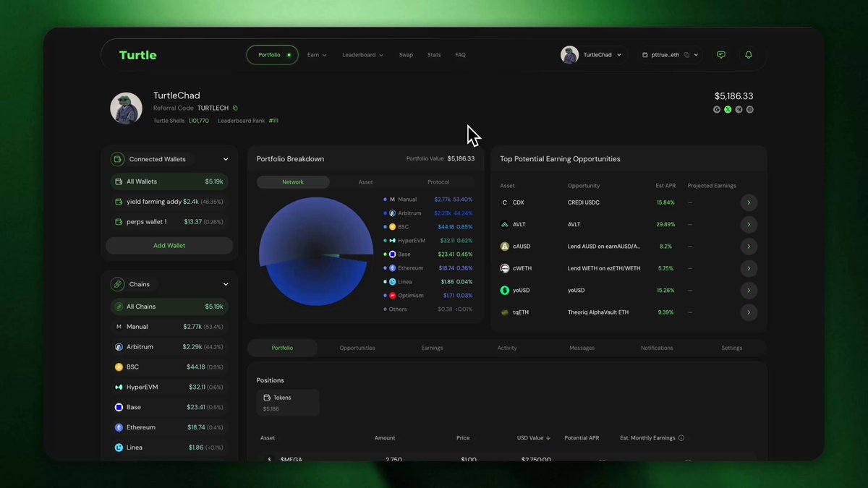Click the Optimism legend entry
868x488 pixels.
pyautogui.click(x=427, y=296)
